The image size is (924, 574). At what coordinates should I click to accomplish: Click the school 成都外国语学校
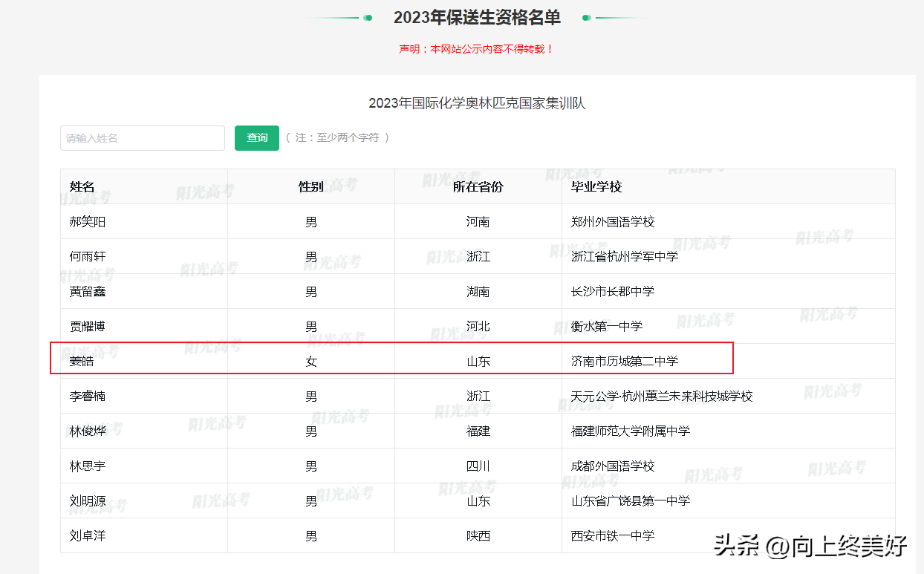tap(613, 466)
